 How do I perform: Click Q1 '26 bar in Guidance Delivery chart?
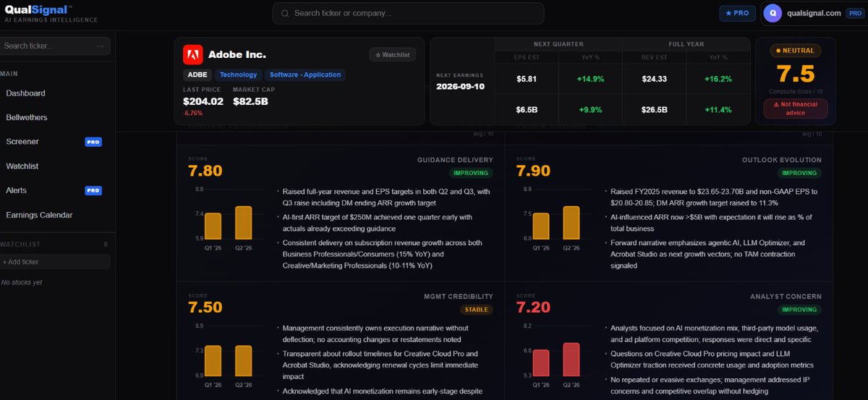tap(213, 226)
